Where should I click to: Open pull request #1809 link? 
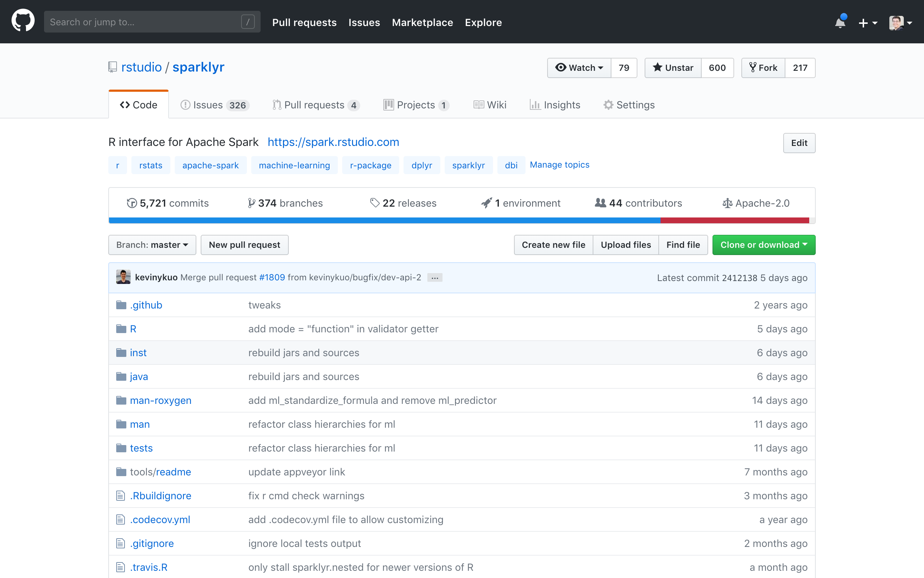point(272,277)
